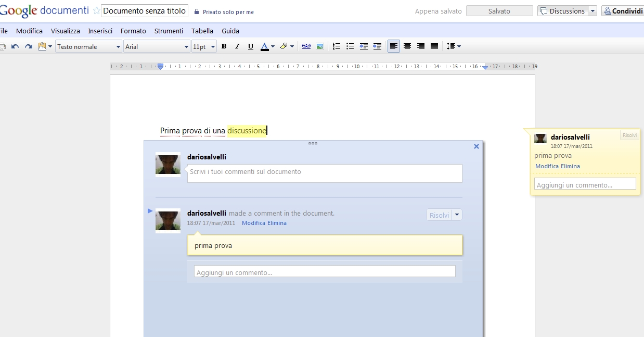Image resolution: width=644 pixels, height=337 pixels.
Task: Start a numbered list
Action: (x=337, y=46)
